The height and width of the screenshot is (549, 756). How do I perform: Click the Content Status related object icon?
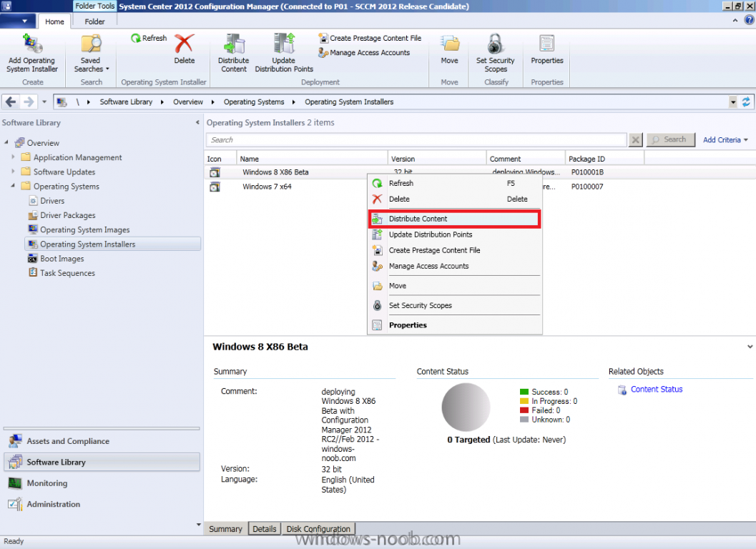click(622, 390)
